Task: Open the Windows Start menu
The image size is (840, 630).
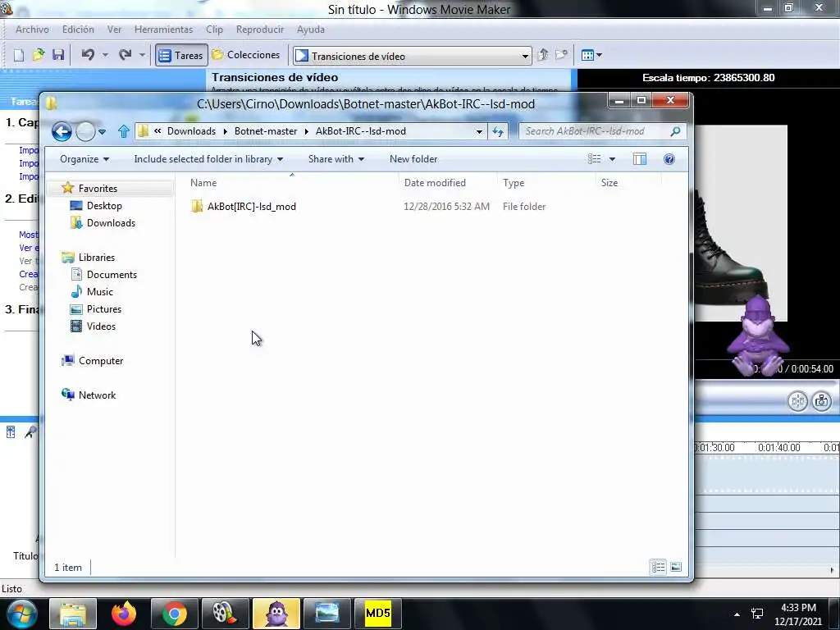Action: [21, 614]
